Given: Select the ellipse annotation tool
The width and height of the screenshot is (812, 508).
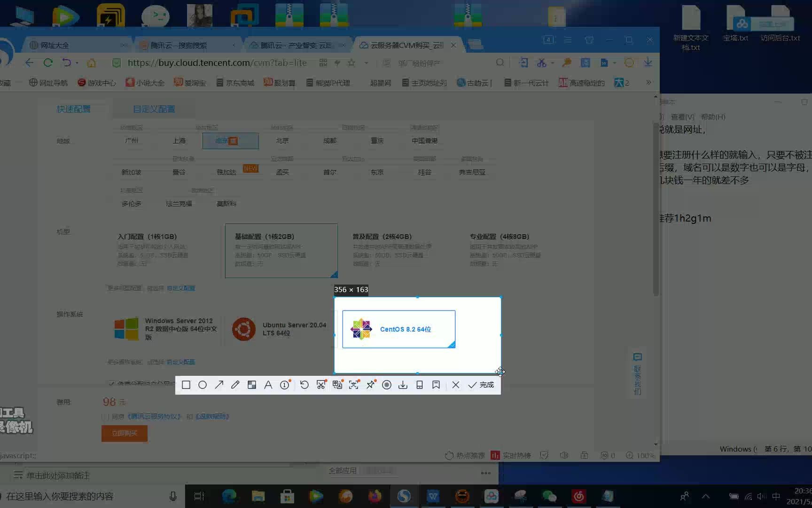Looking at the screenshot, I should (x=203, y=385).
